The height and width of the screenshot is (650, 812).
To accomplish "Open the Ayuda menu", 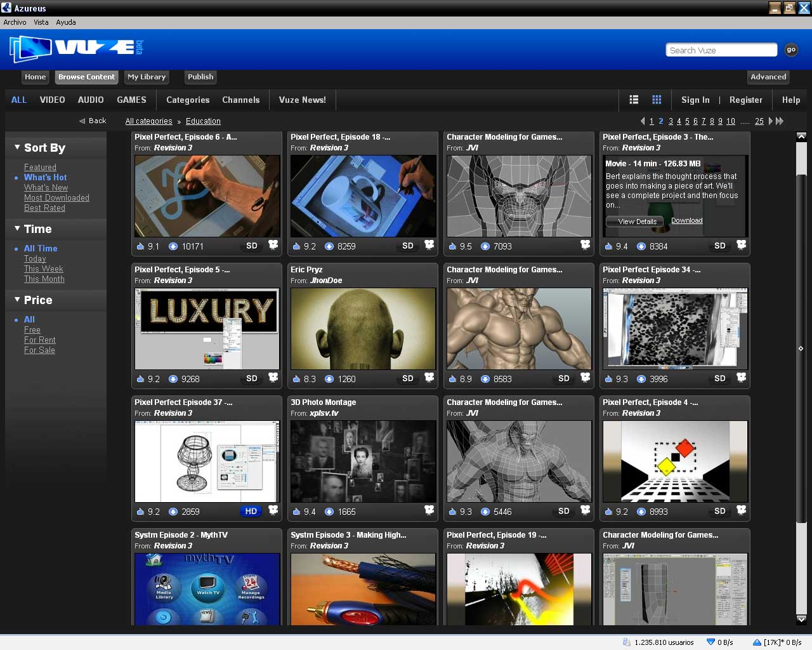I will click(x=66, y=22).
